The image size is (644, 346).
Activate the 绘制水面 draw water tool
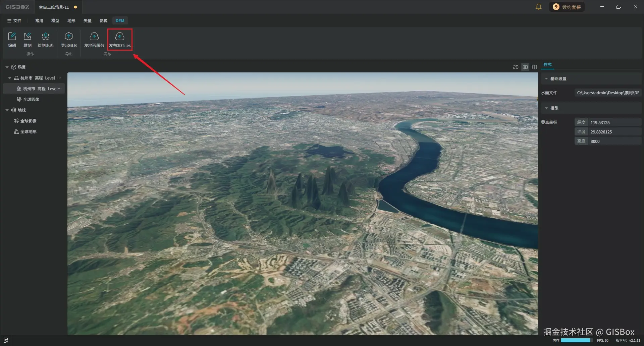coord(46,40)
